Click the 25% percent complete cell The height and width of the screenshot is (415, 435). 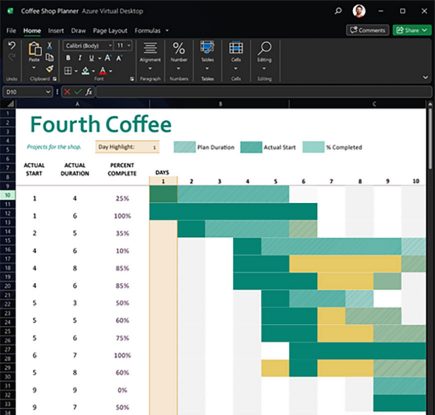122,199
